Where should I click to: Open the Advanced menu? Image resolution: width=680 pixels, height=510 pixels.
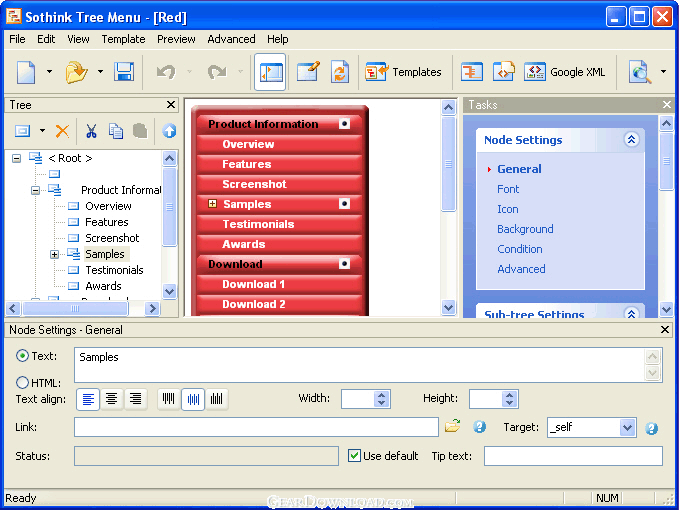(231, 39)
